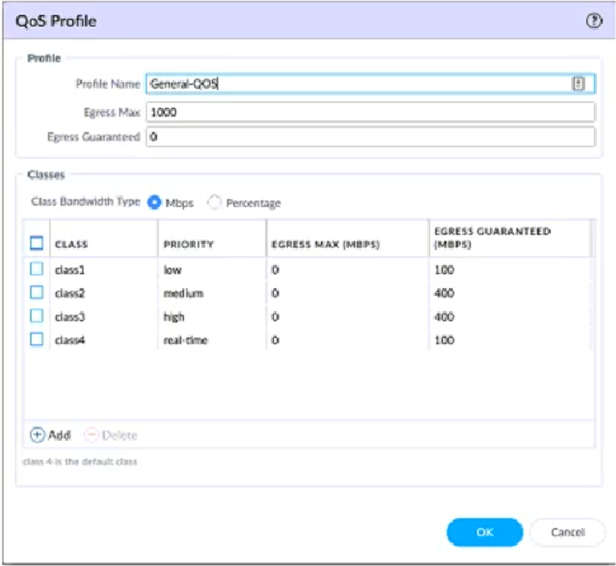The height and width of the screenshot is (566, 616).
Task: Click the Egress Max input field
Action: point(372,112)
